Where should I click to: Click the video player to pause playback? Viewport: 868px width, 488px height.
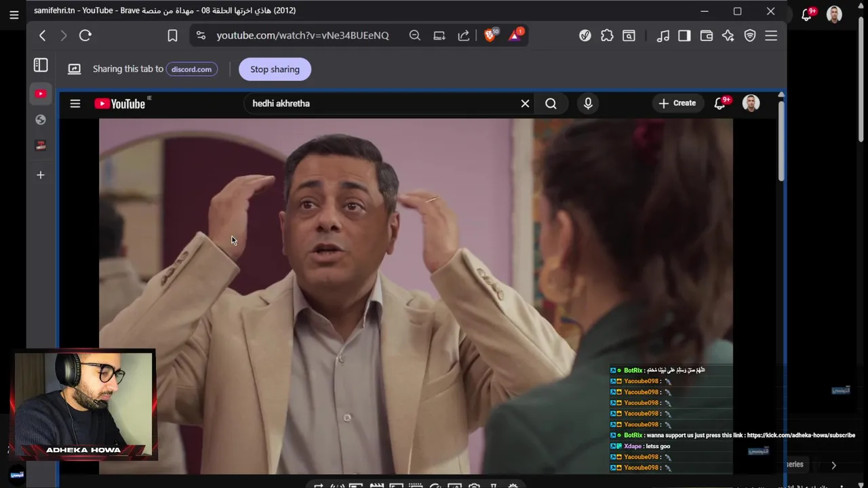coord(416,296)
